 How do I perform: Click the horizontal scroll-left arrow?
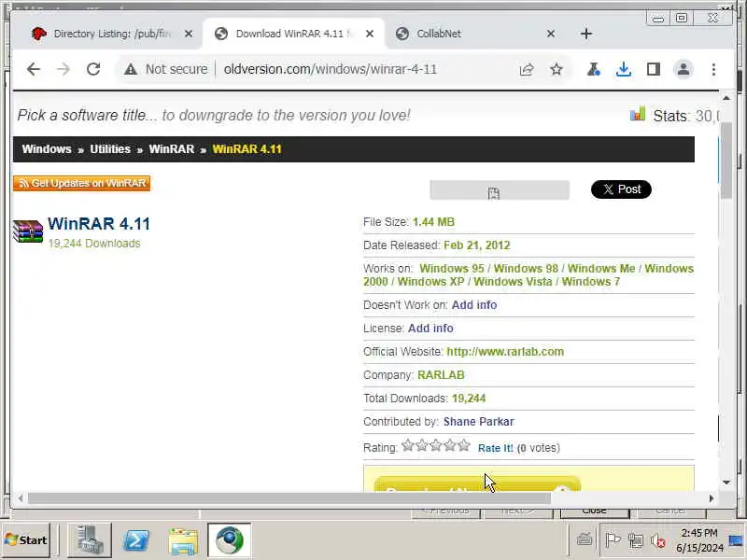pyautogui.click(x=20, y=498)
